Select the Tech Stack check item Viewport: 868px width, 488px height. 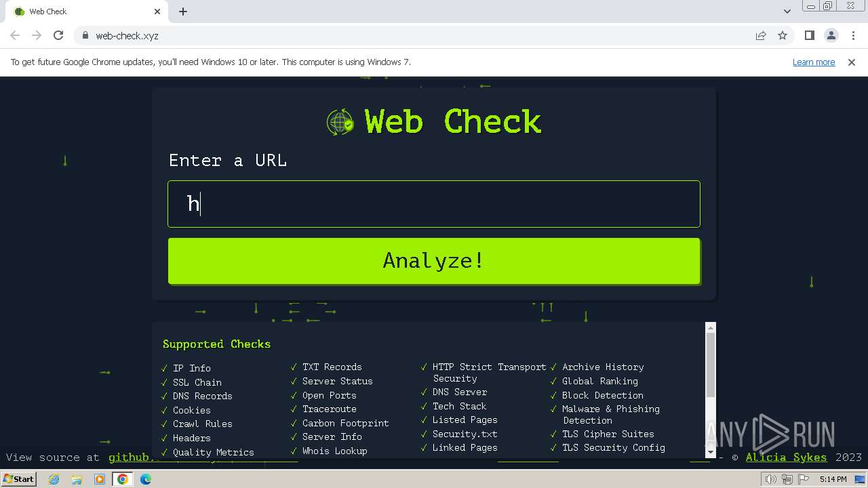(460, 406)
